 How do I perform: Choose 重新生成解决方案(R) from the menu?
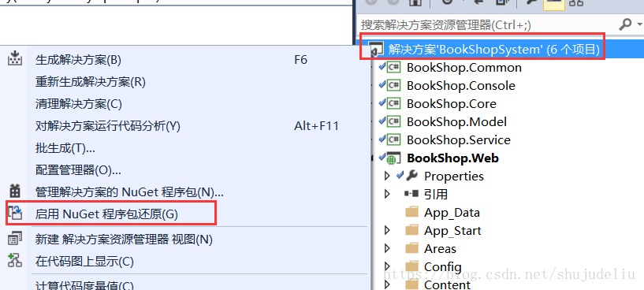(x=91, y=82)
